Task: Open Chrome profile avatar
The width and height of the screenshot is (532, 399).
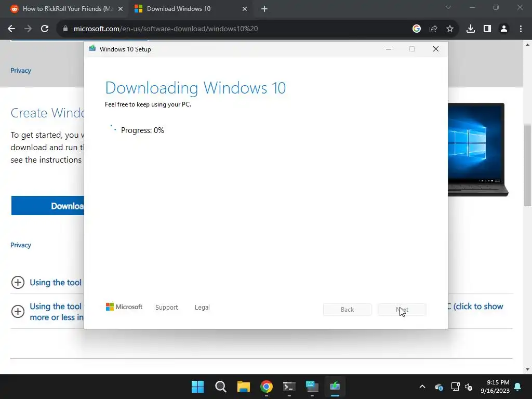Action: (x=504, y=29)
